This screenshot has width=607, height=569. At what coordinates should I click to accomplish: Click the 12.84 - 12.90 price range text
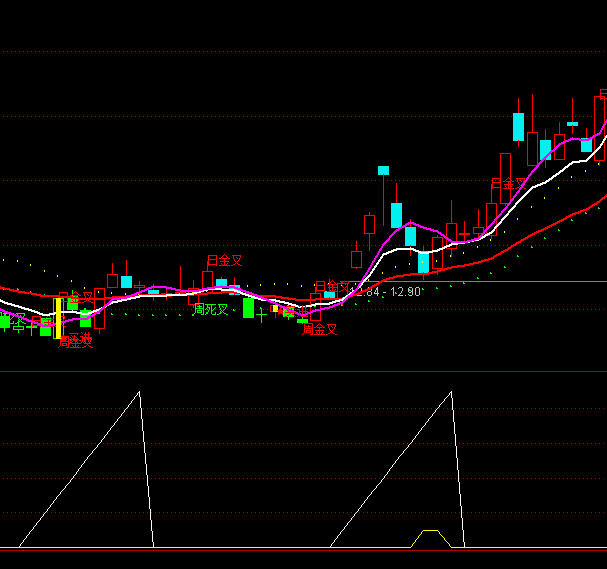(x=387, y=291)
